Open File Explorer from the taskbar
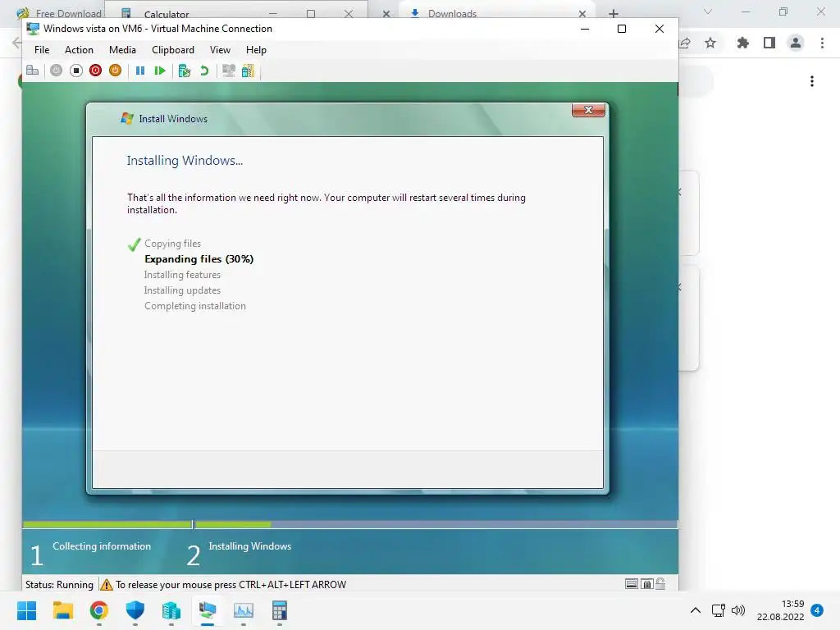Viewport: 840px width, 630px height. [62, 610]
